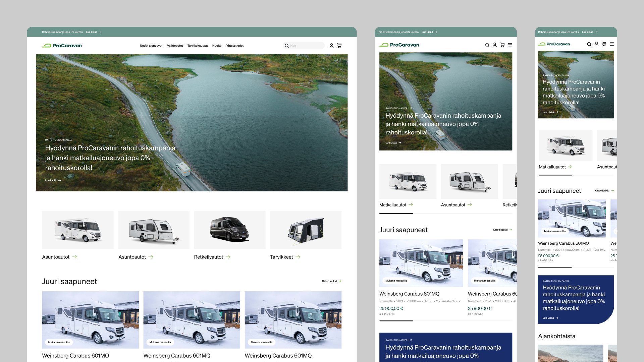The width and height of the screenshot is (644, 362).
Task: Open Tarvikekauppa menu item
Action: [x=198, y=46]
